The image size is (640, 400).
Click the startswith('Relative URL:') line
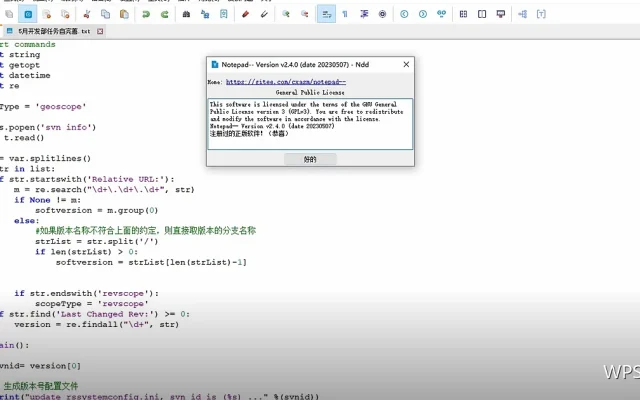(x=87, y=179)
